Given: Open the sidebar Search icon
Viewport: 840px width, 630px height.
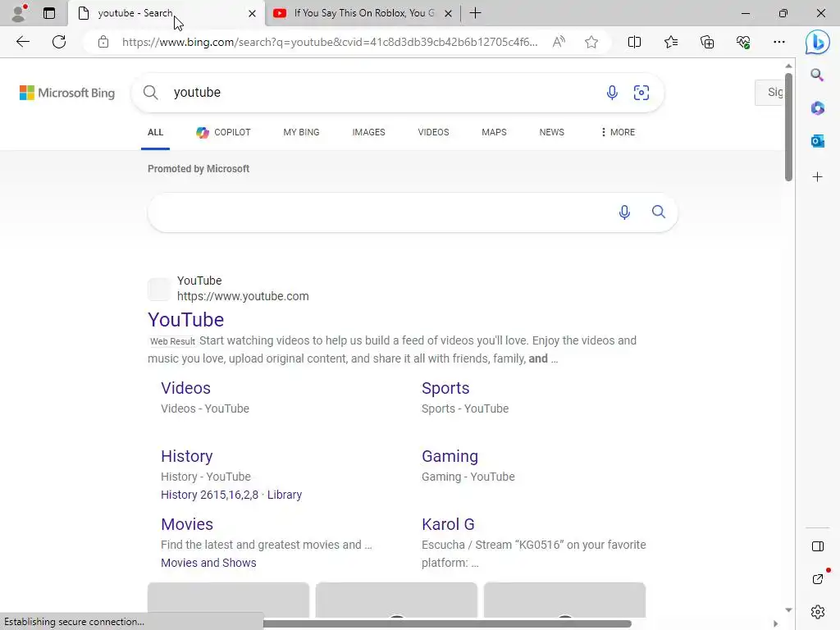Looking at the screenshot, I should click(817, 75).
